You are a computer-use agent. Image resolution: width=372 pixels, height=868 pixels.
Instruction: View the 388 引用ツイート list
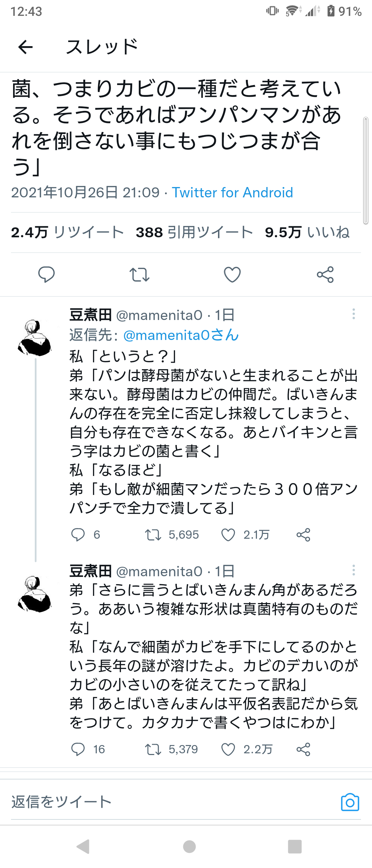click(194, 232)
